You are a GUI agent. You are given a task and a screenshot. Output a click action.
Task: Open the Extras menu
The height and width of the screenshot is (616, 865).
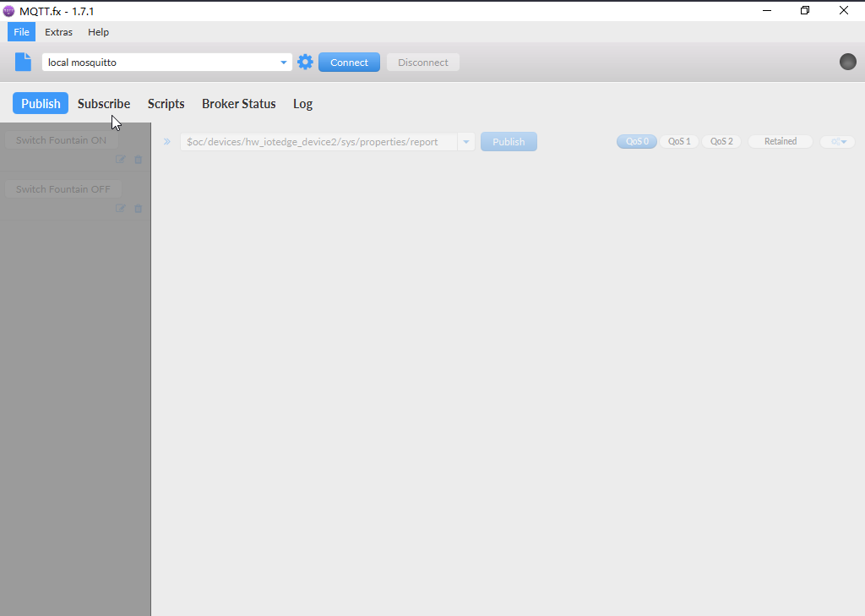coord(58,32)
